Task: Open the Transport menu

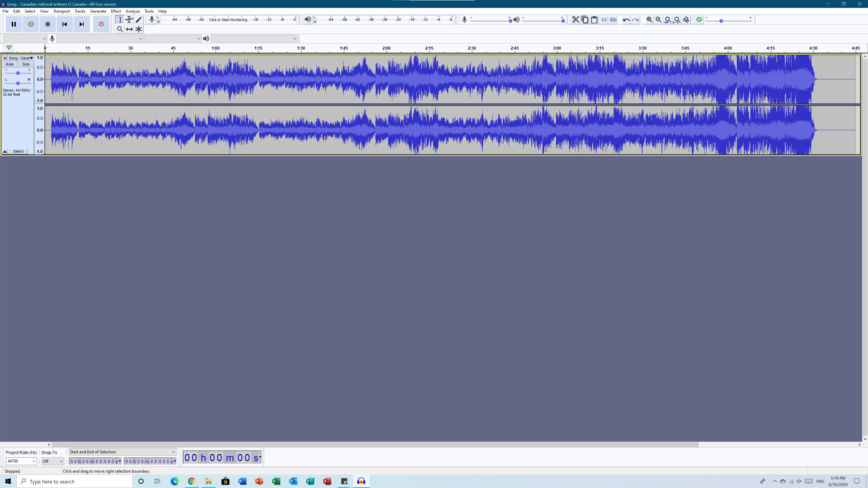Action: [61, 11]
